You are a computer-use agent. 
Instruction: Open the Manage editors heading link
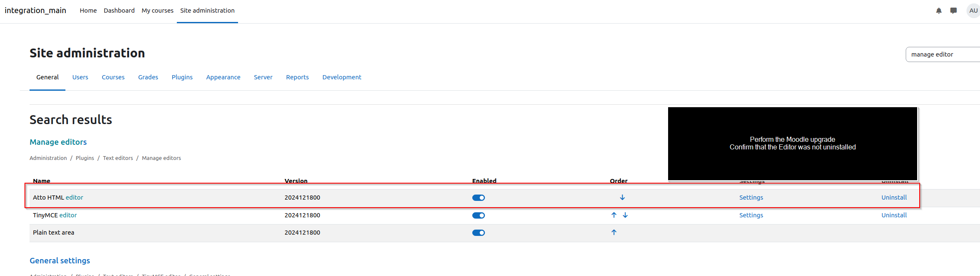(58, 142)
